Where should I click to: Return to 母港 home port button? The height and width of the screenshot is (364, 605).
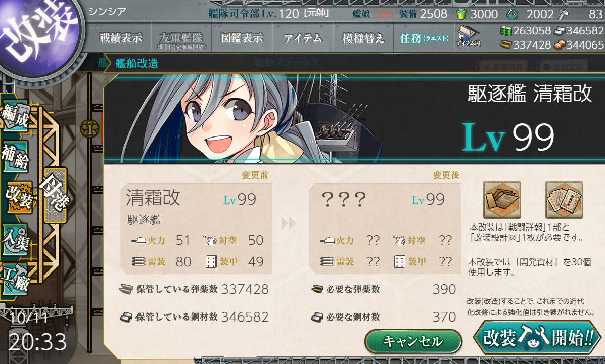[55, 195]
